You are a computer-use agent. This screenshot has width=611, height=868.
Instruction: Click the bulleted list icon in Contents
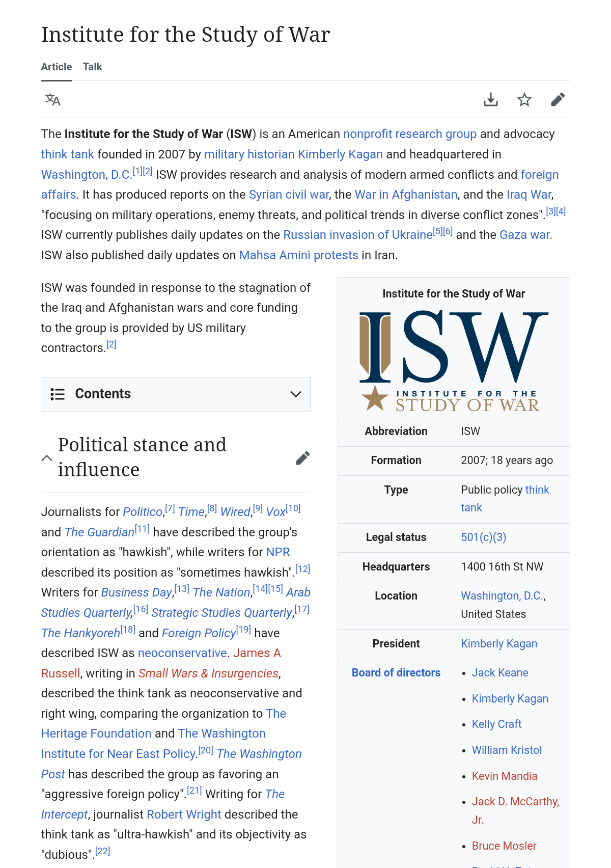pyautogui.click(x=58, y=394)
